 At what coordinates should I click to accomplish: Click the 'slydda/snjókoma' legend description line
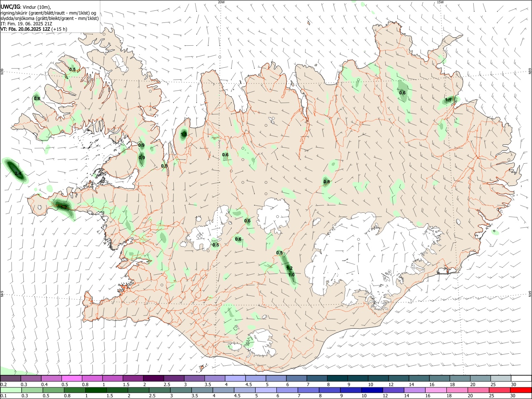pyautogui.click(x=49, y=18)
